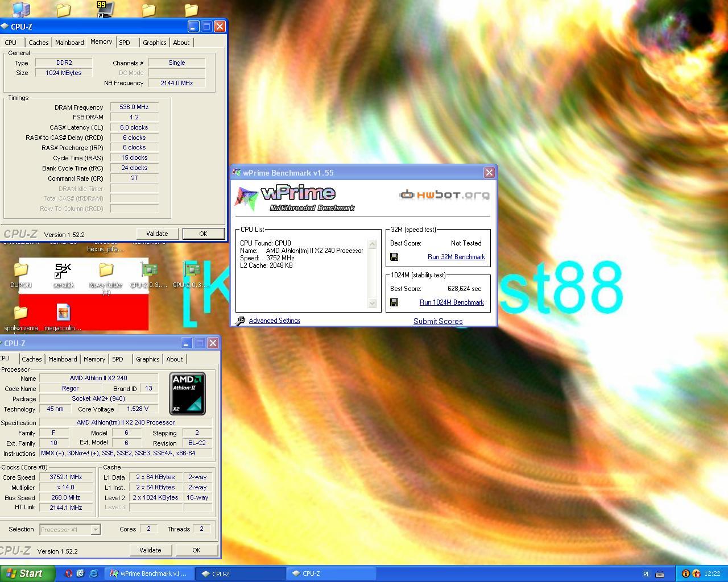The width and height of the screenshot is (728, 582).
Task: Activate the wPrime Benchmark taskbar button
Action: pyautogui.click(x=150, y=573)
